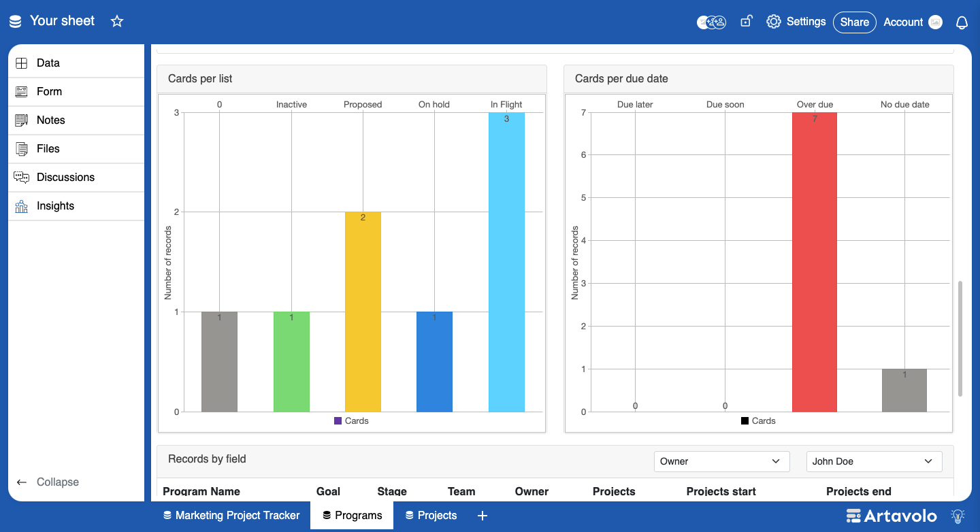Image resolution: width=980 pixels, height=532 pixels.
Task: Select the Programs tab
Action: pyautogui.click(x=352, y=516)
